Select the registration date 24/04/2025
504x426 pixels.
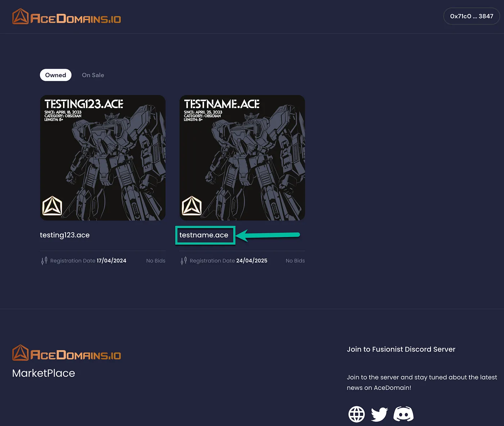pyautogui.click(x=252, y=261)
